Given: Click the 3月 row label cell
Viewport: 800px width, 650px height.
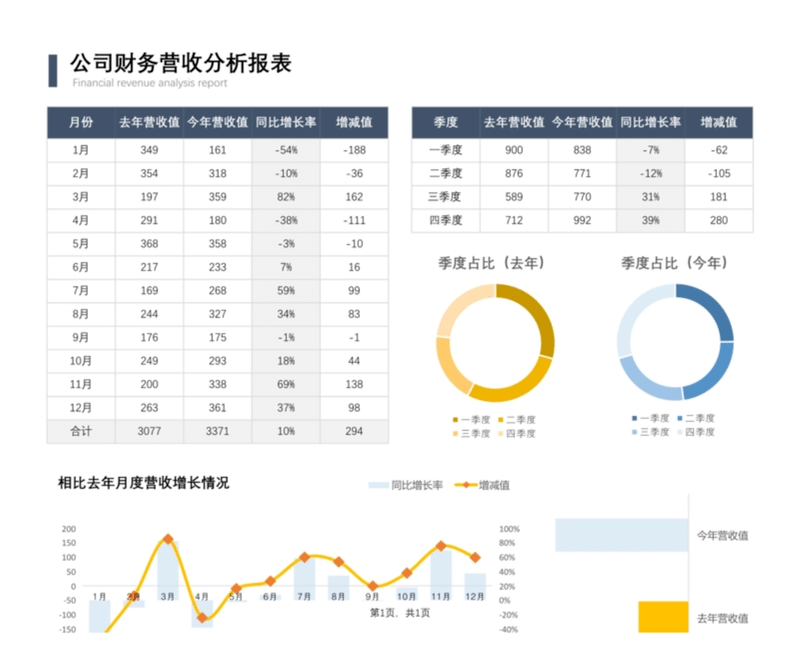Looking at the screenshot, I should click(x=81, y=197).
